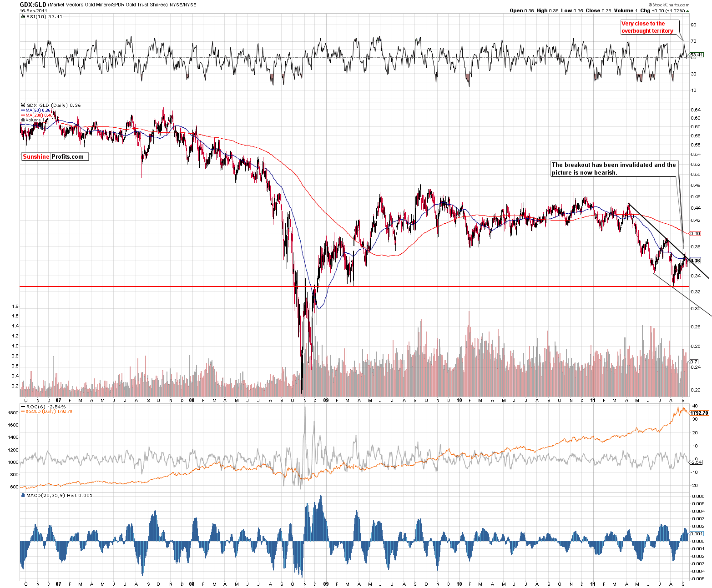Click the orange $GOLD legend line marker
The width and height of the screenshot is (712, 588).
pos(23,412)
